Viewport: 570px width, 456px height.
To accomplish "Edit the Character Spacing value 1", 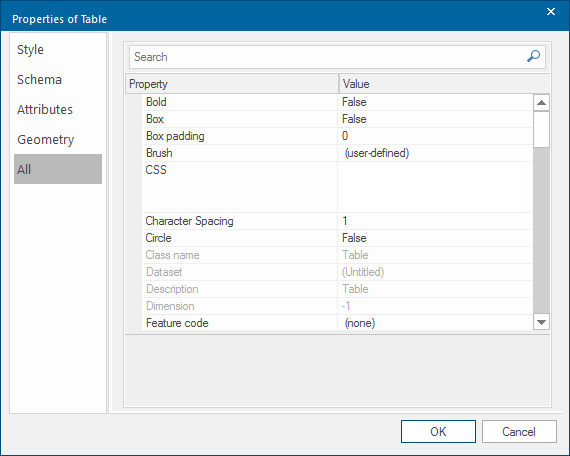I will [435, 221].
